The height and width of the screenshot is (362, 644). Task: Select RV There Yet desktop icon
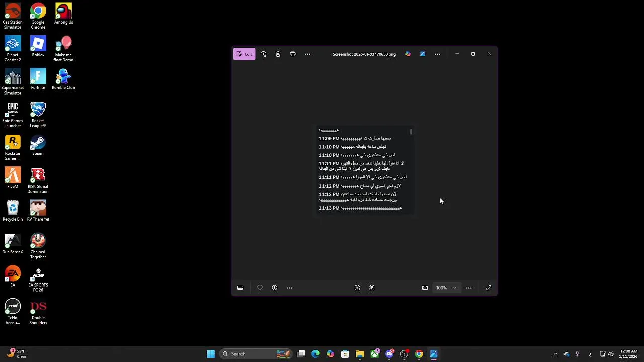click(x=38, y=211)
